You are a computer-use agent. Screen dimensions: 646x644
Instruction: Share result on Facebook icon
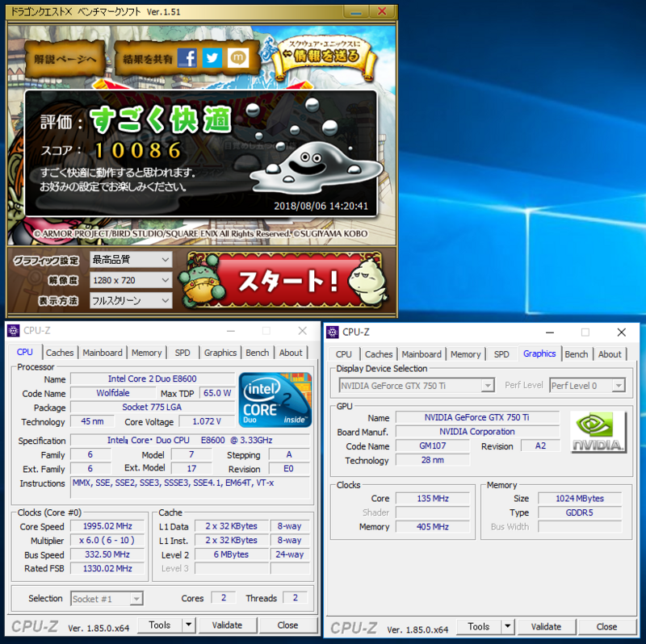(x=187, y=57)
